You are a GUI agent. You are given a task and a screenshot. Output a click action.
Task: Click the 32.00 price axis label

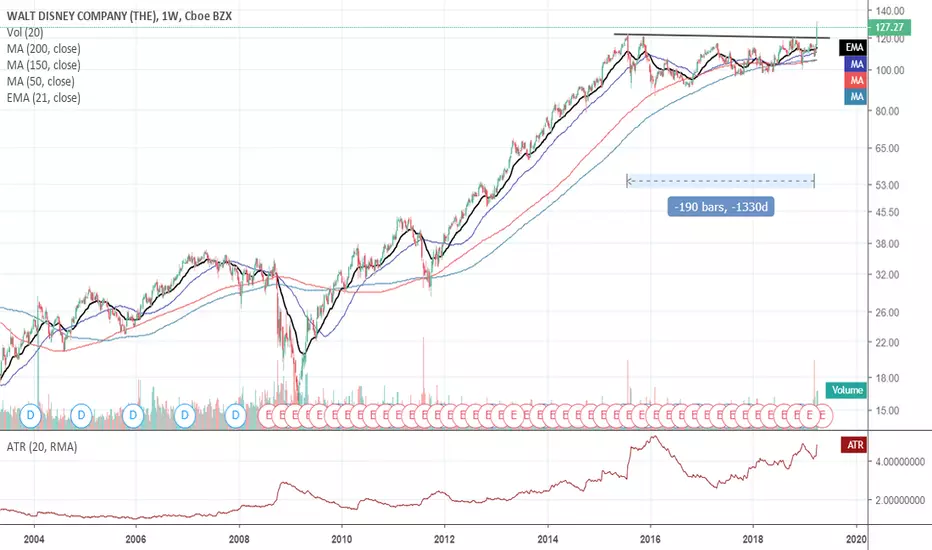[886, 275]
